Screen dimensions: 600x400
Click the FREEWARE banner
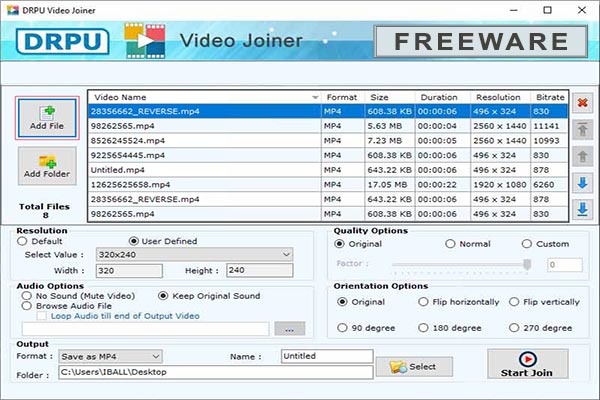pyautogui.click(x=481, y=41)
